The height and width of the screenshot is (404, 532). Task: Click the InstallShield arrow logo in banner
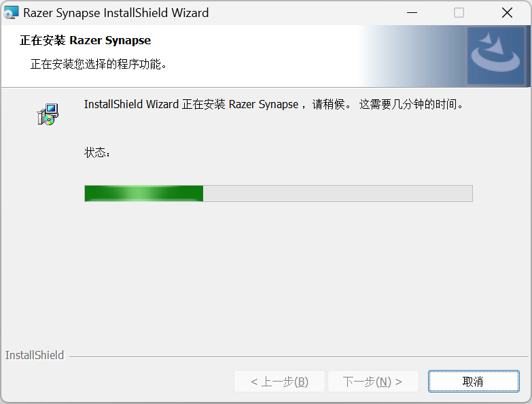(x=496, y=55)
